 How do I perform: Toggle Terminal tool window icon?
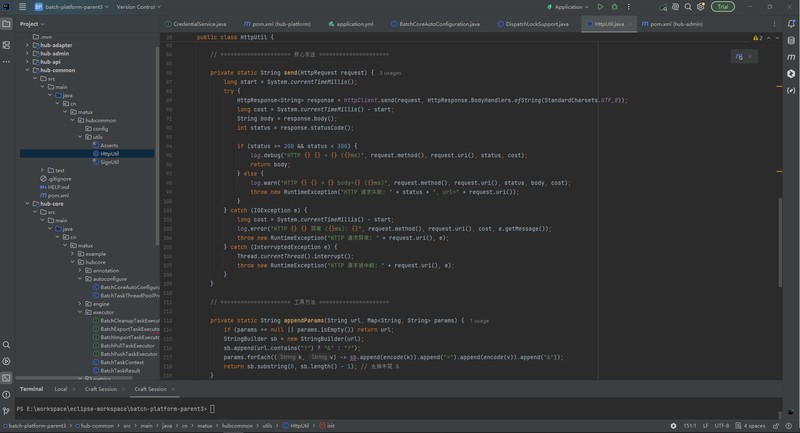point(6,378)
